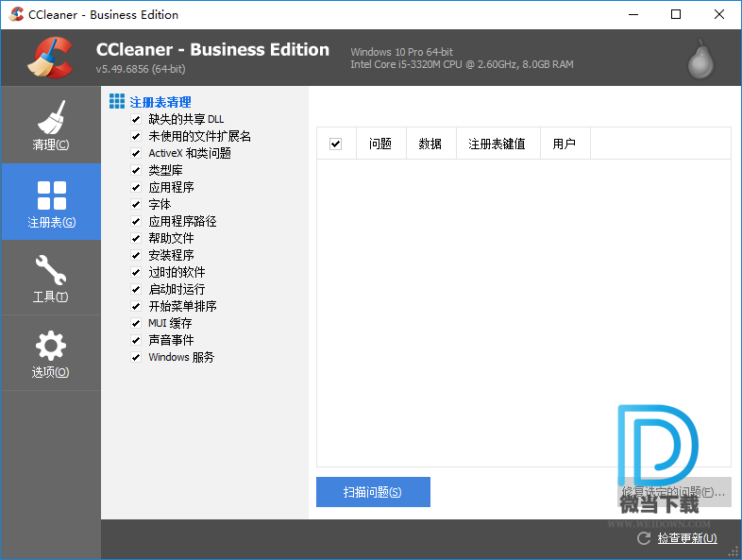Sort results by the 问题 column
The height and width of the screenshot is (560, 742).
381,144
